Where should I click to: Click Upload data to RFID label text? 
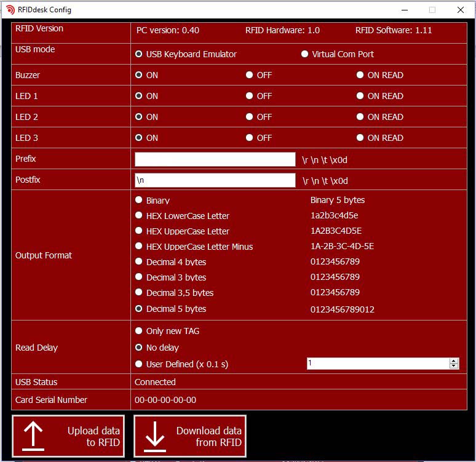[94, 437]
